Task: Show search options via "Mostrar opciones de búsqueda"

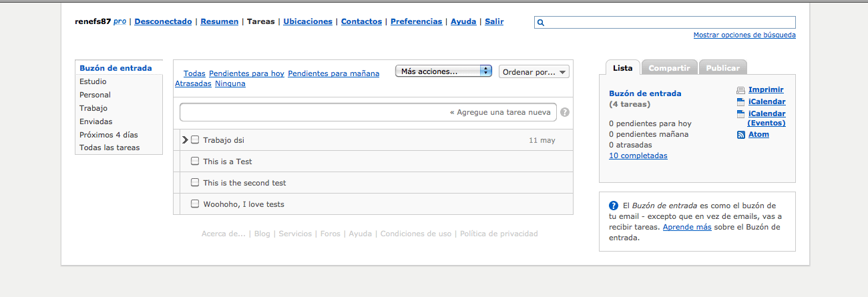Action: pos(744,35)
